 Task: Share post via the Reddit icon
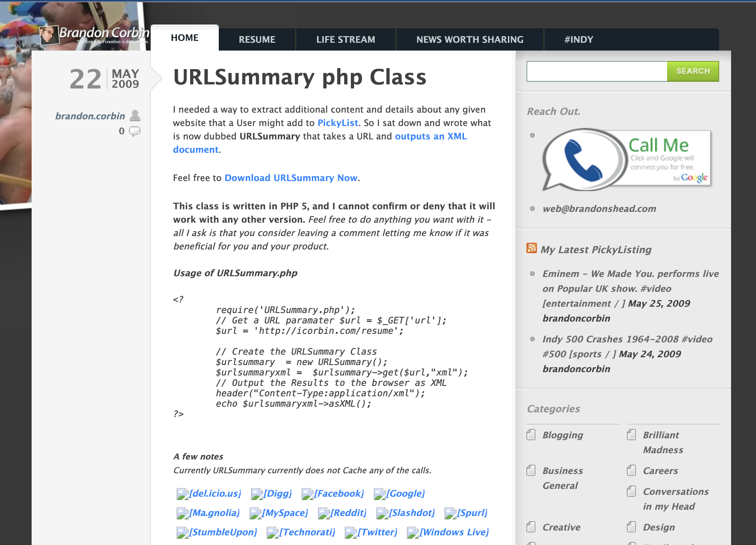324,513
